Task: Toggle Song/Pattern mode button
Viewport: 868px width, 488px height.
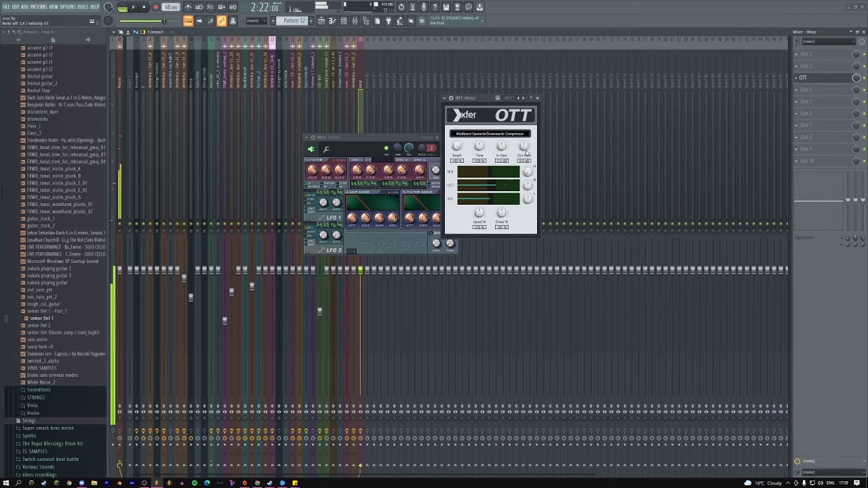Action: tap(122, 7)
